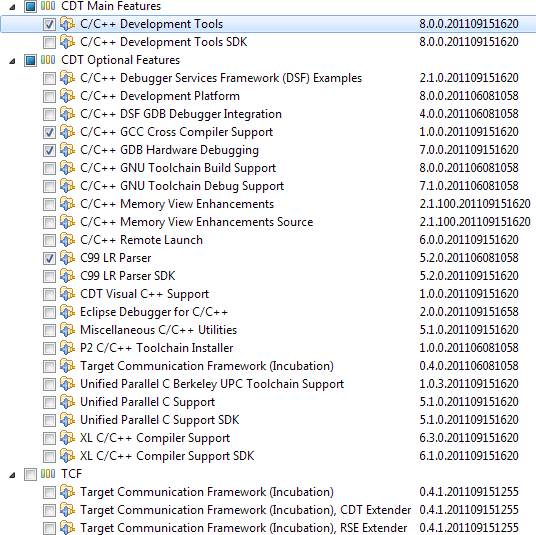Uncheck C/C++ GDB Hardware Debugging checkbox

(49, 150)
